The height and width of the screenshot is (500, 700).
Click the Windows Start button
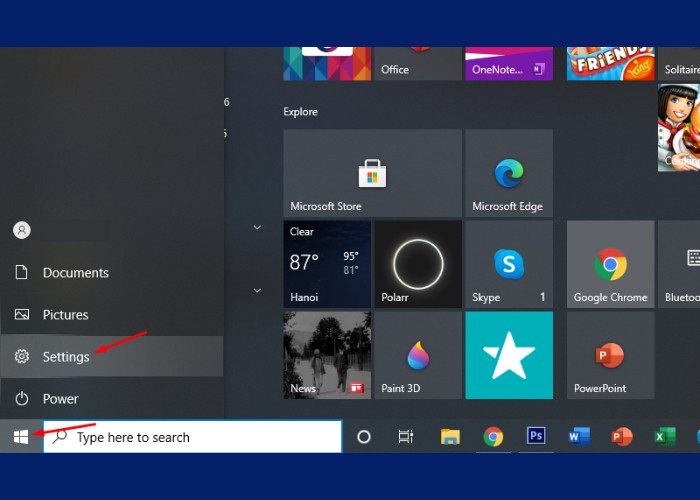[21, 437]
